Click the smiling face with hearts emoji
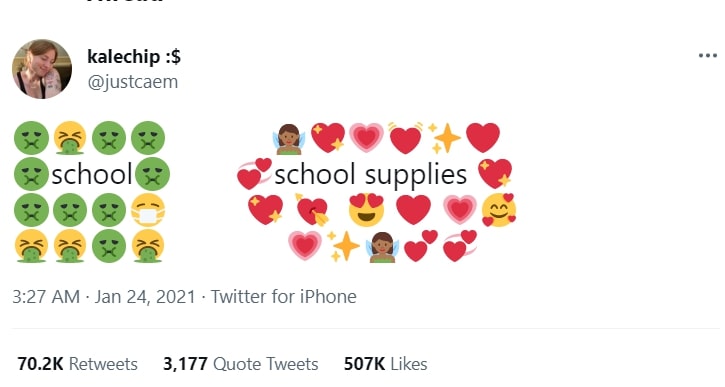Image resolution: width=725 pixels, height=387 pixels. tap(499, 210)
